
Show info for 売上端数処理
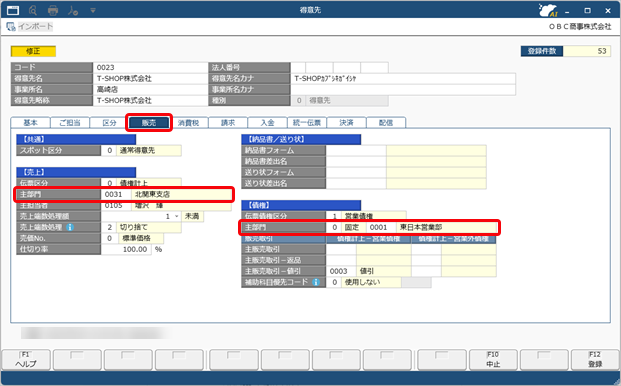(x=70, y=227)
